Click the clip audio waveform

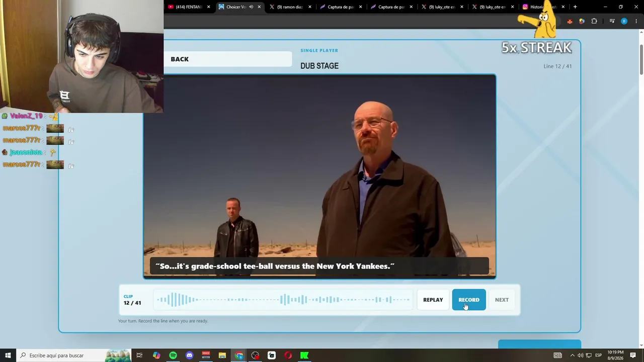click(x=284, y=300)
